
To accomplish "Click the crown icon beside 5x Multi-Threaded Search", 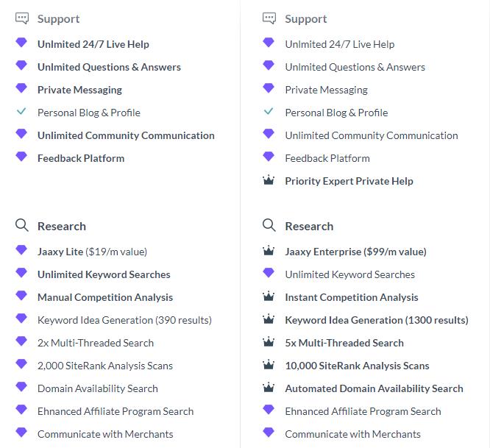I will click(269, 342).
